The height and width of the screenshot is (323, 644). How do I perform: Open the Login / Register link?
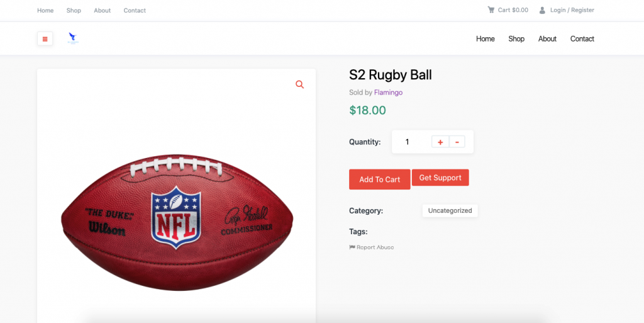pos(572,10)
